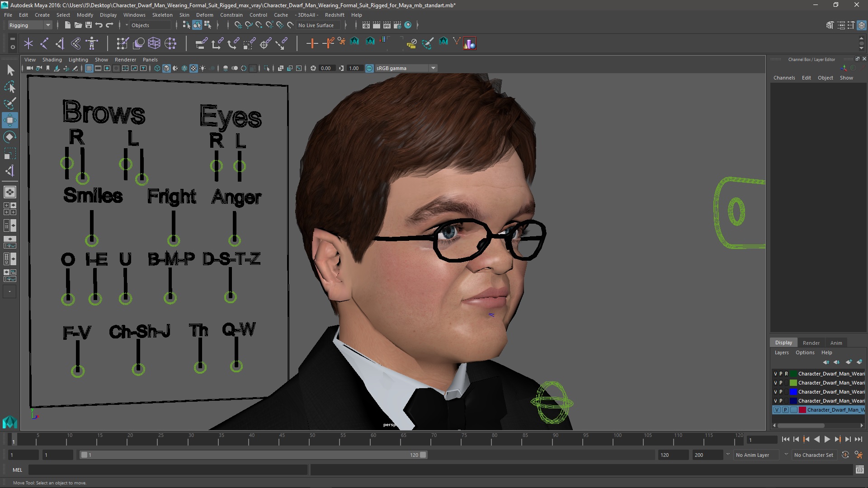This screenshot has width=868, height=488.
Task: Open the Shading menu in viewport panel
Action: coord(52,60)
